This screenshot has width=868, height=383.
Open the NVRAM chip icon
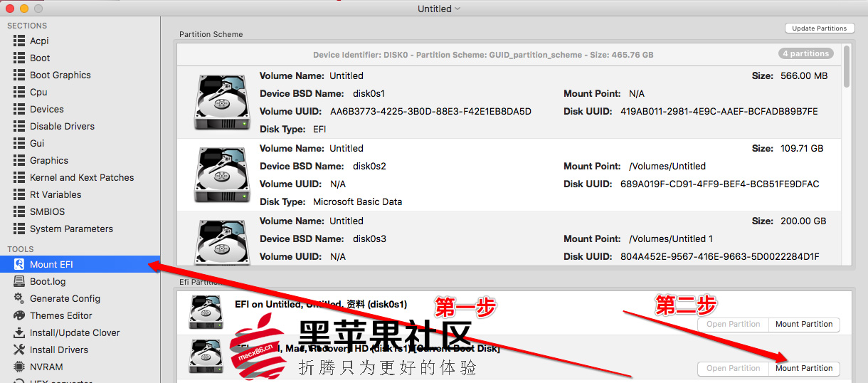19,367
